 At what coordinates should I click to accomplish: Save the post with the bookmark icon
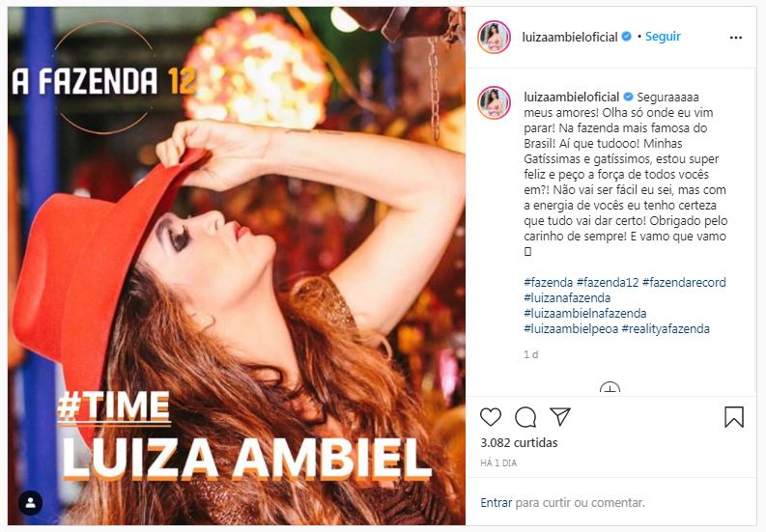click(x=734, y=417)
